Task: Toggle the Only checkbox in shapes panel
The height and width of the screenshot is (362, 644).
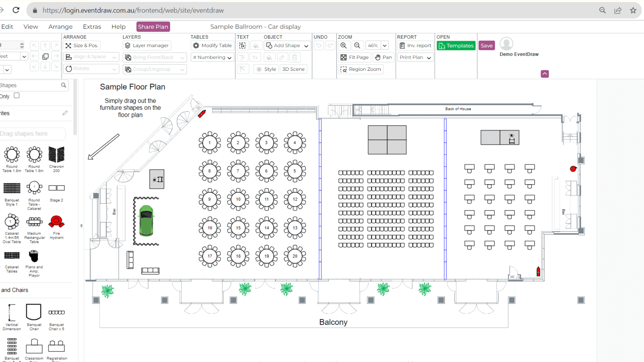Action: tap(16, 96)
